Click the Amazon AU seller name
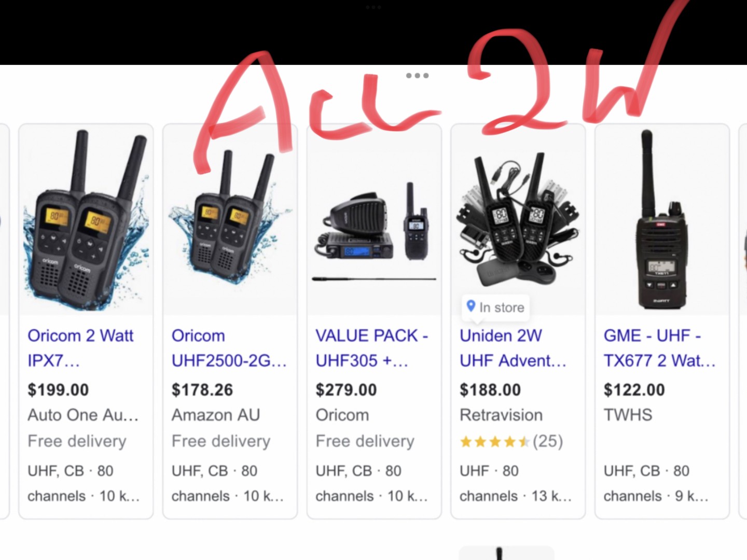 [216, 415]
